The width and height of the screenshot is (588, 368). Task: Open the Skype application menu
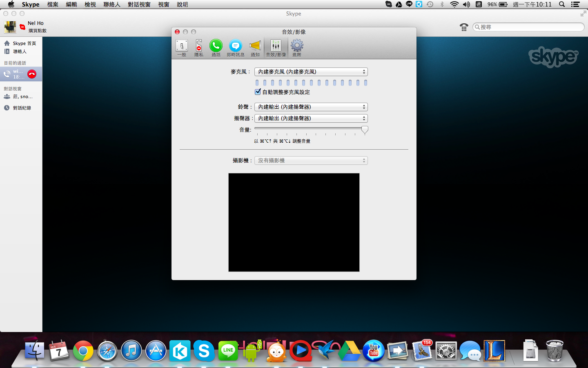31,4
